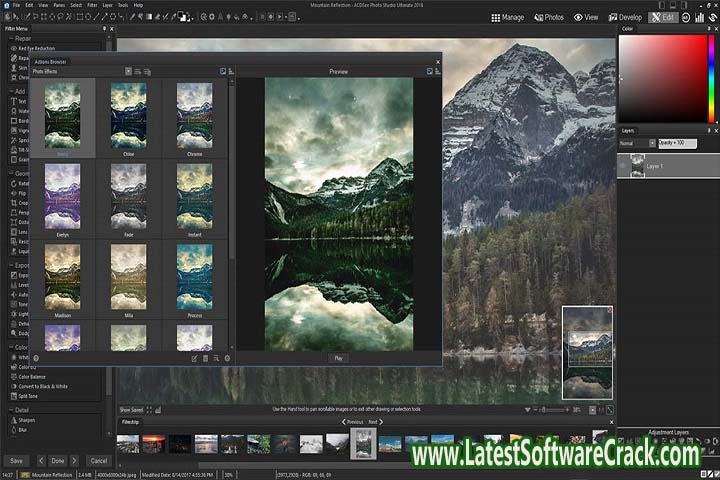720x480 pixels.
Task: Toggle the Show Saved option
Action: [132, 410]
